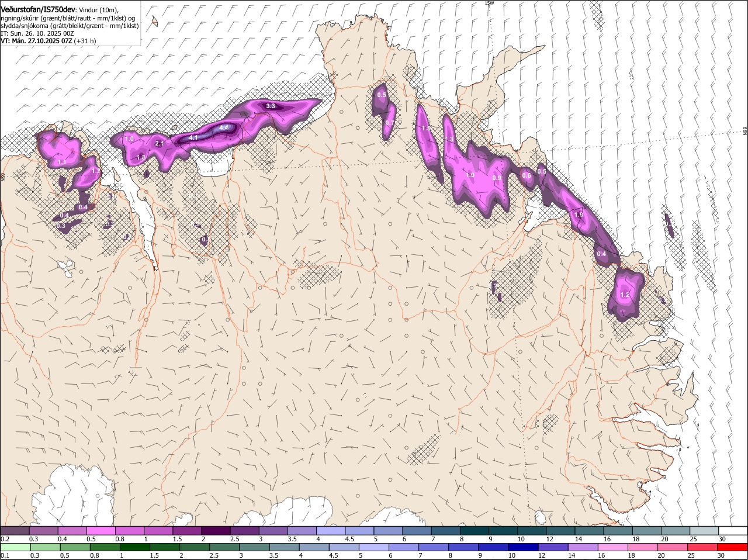The image size is (748, 560).
Task: Click the 4.4 precipitation maximum label
Action: coord(223,127)
